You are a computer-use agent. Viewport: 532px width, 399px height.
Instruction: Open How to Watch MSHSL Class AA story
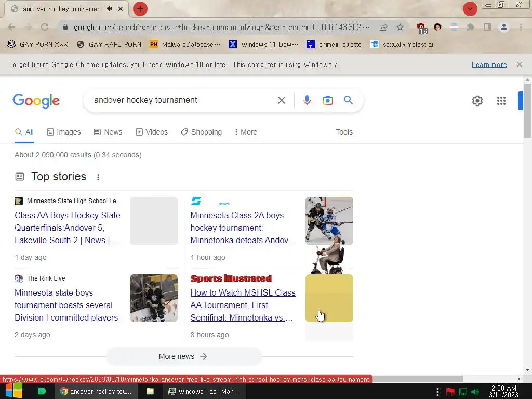(243, 305)
